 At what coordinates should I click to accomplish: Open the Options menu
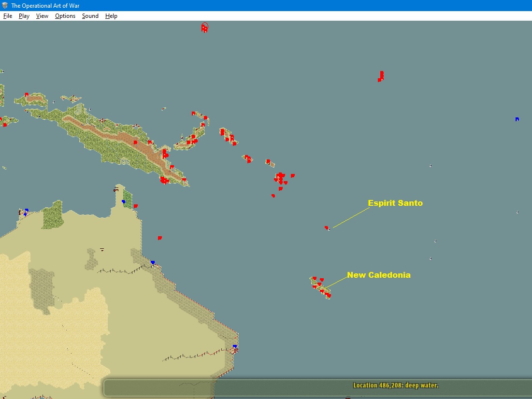click(65, 16)
